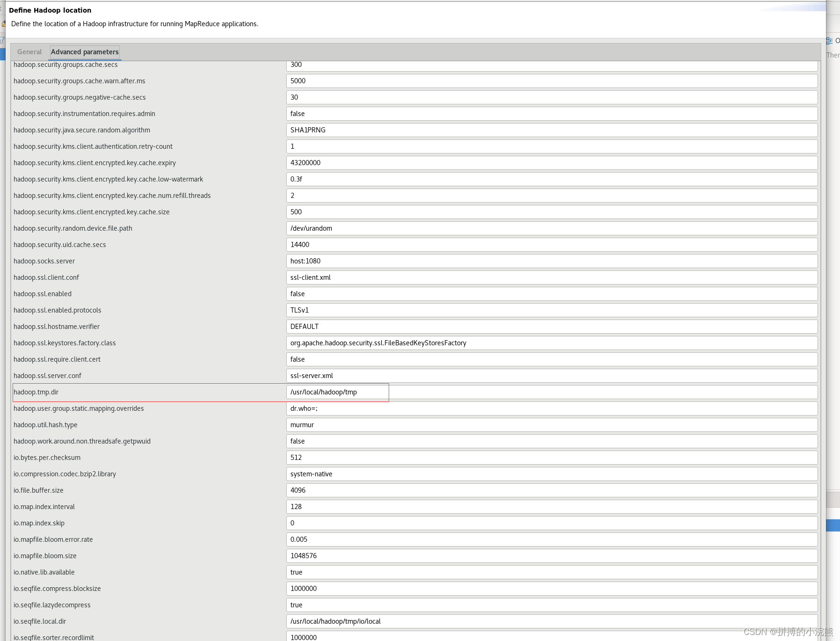Select io.compression.codec.bzip2.library label
840x641 pixels.
click(x=65, y=474)
